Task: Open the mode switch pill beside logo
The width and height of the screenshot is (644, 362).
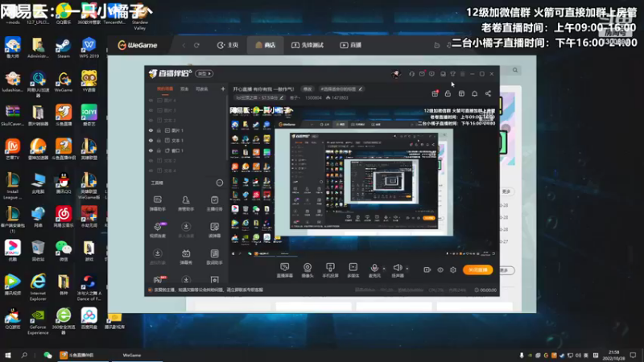Action: click(204, 73)
